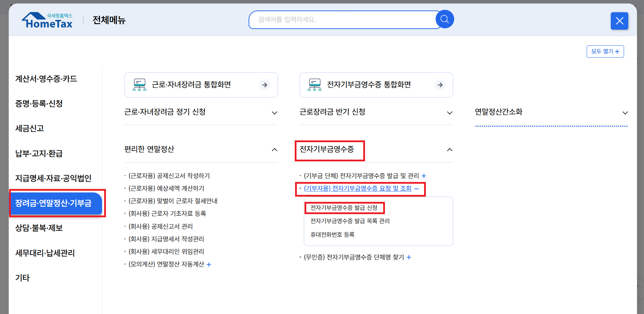Expand 연말정산간소화 chevron
The width and height of the screenshot is (644, 314).
tap(625, 113)
